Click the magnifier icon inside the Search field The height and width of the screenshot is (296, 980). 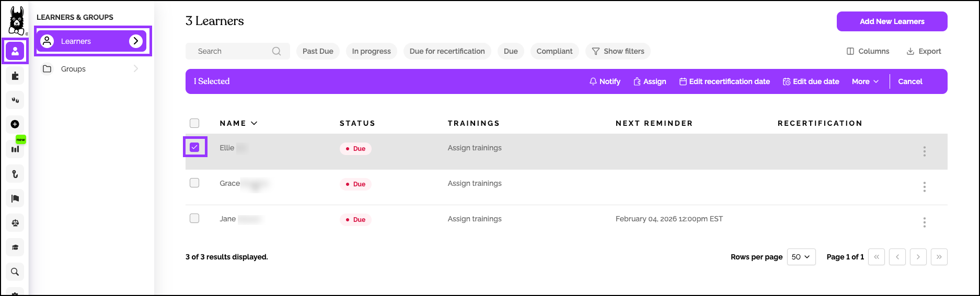[x=276, y=51]
